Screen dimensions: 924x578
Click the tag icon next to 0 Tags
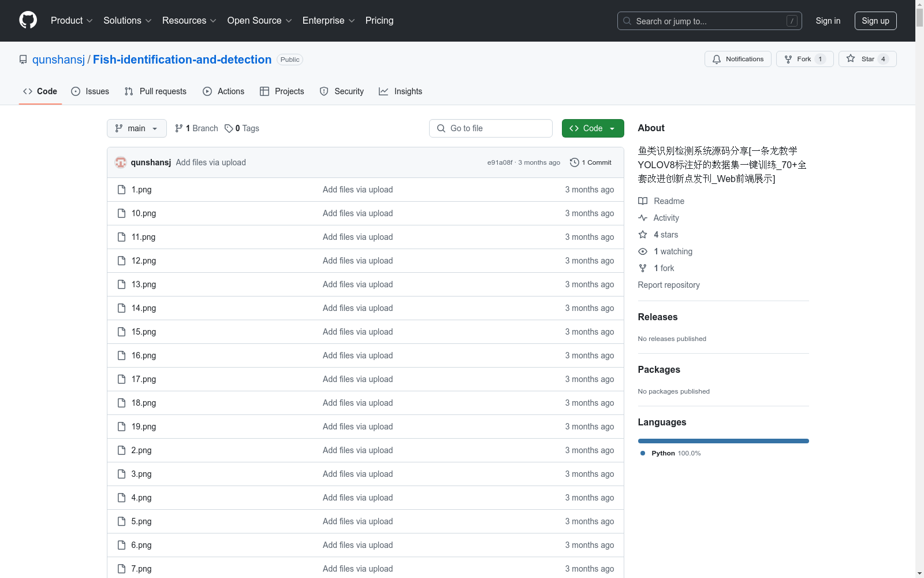pyautogui.click(x=229, y=128)
